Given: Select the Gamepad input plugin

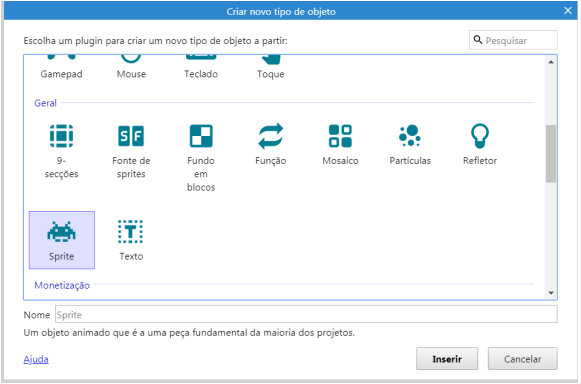Looking at the screenshot, I should pos(62,67).
